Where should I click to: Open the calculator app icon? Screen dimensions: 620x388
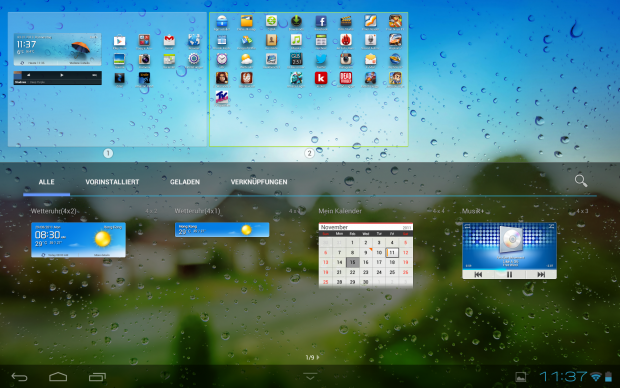321,40
